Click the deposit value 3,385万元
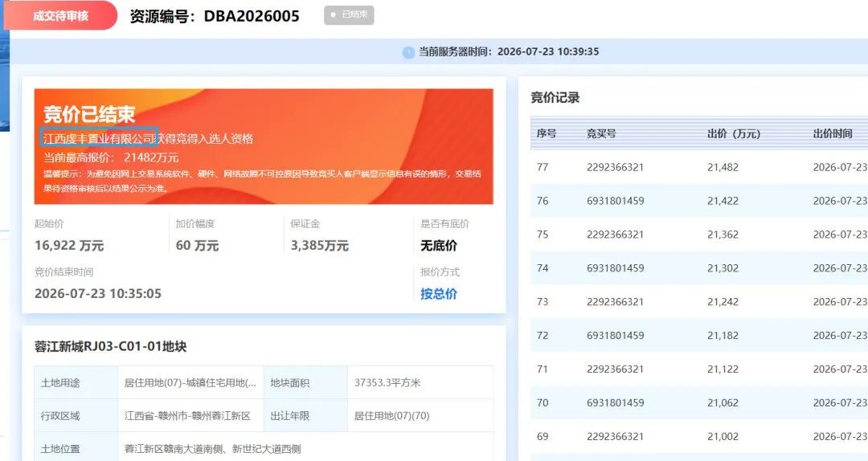The image size is (868, 461). click(319, 245)
